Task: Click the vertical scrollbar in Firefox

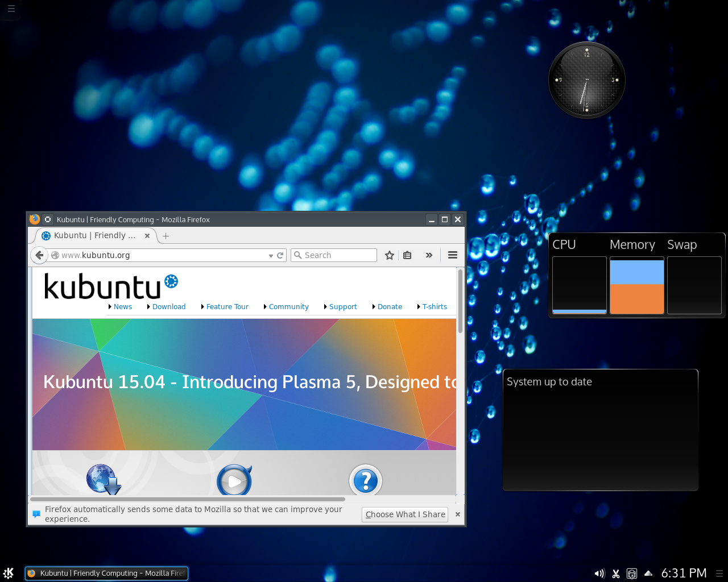Action: (x=460, y=301)
